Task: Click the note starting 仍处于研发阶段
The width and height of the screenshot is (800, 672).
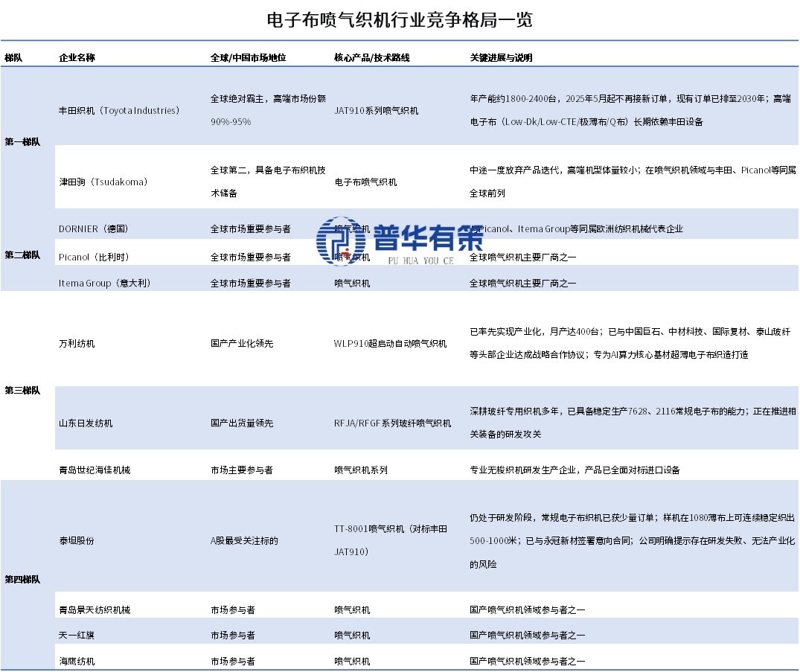Action: [633, 541]
